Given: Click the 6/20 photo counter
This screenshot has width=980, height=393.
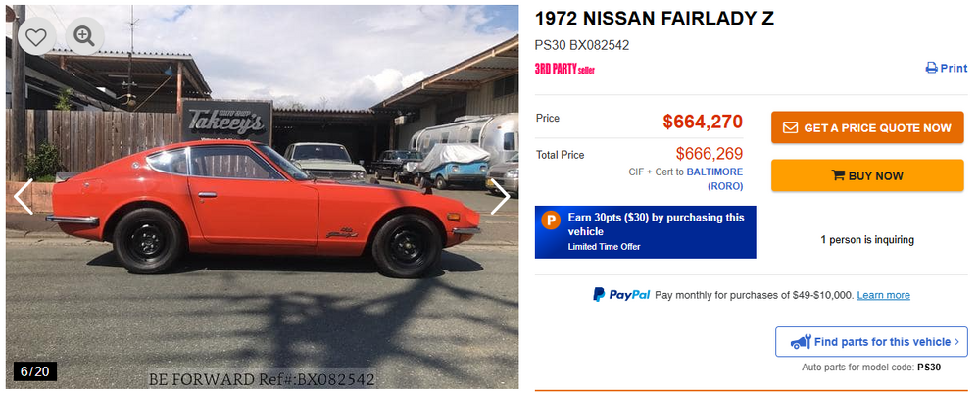Looking at the screenshot, I should 35,371.
